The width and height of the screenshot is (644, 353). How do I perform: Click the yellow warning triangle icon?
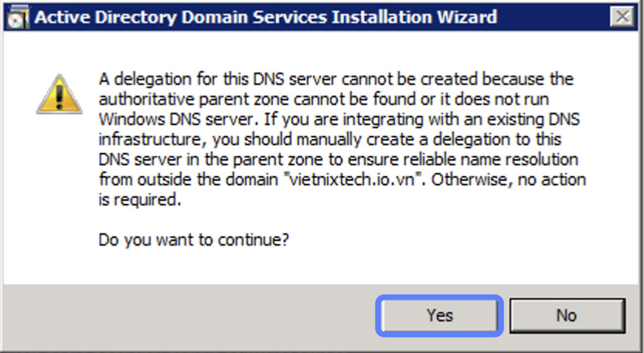coord(59,96)
